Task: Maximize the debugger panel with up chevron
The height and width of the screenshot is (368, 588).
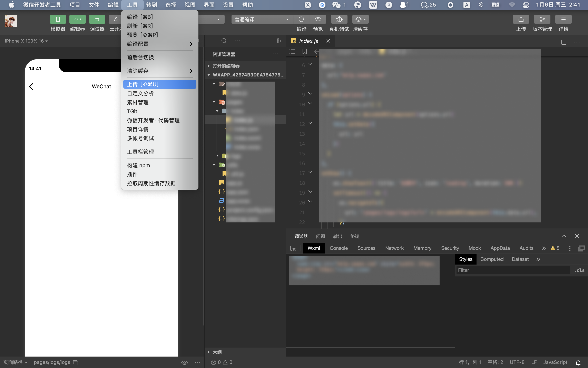Action: pos(564,236)
